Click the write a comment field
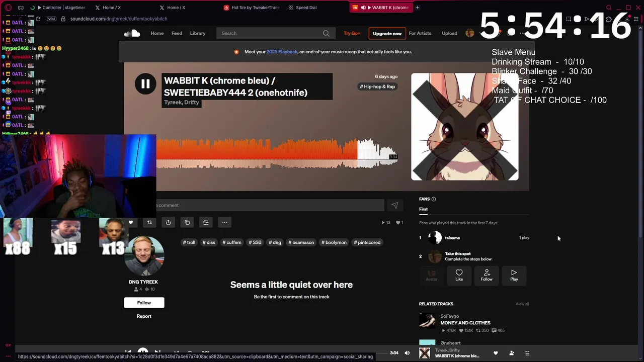The width and height of the screenshot is (644, 362). coord(269,205)
